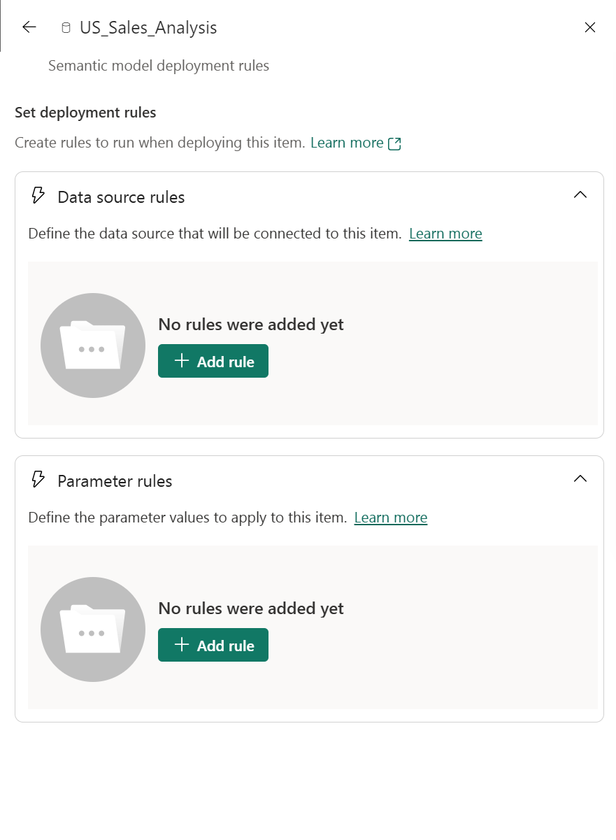Click the back arrow to return

click(29, 27)
